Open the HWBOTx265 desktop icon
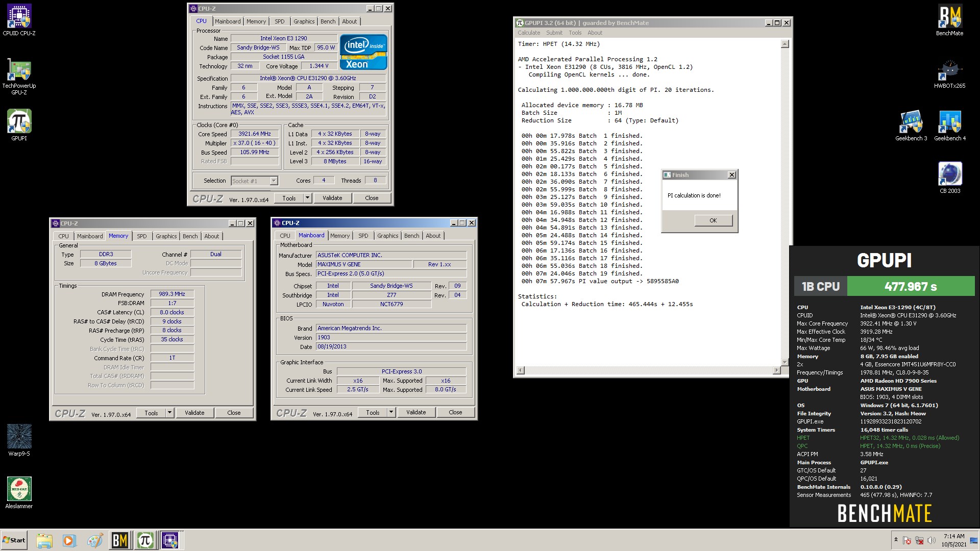 (x=949, y=73)
